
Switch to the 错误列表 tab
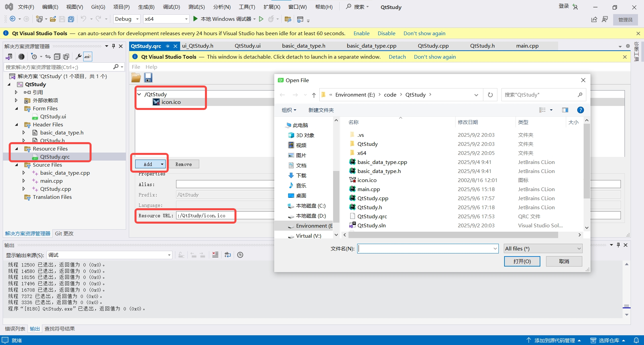[x=15, y=329]
